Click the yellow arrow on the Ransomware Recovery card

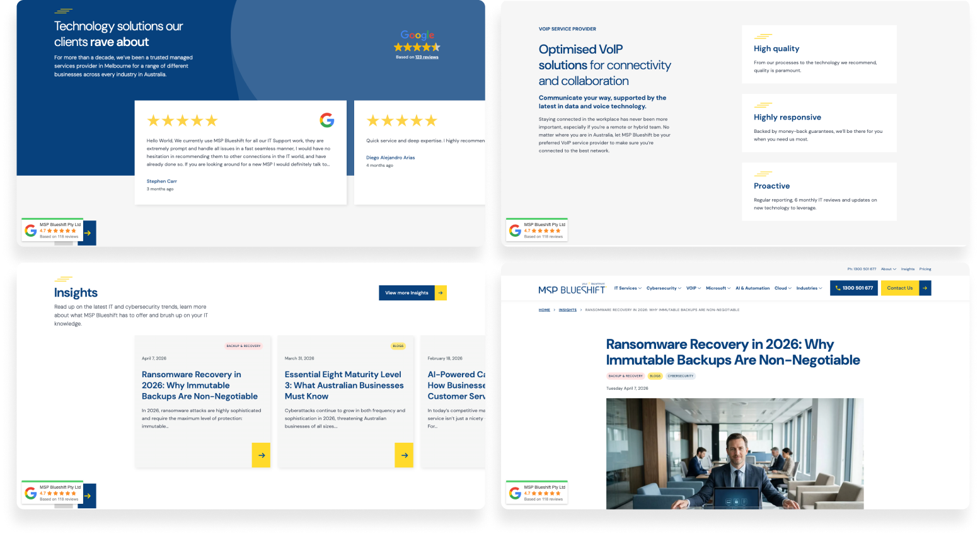coord(261,455)
